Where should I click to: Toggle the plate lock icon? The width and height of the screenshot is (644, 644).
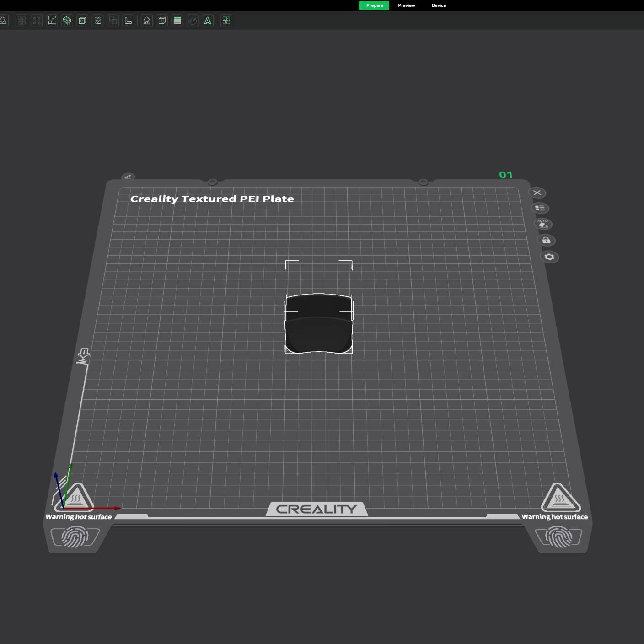tap(546, 240)
